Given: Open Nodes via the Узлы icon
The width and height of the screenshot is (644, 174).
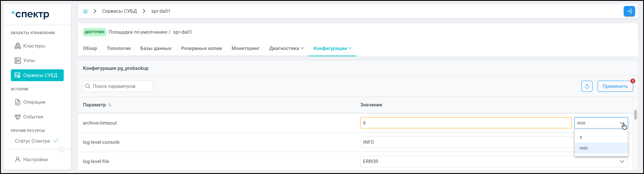Looking at the screenshot, I should [18, 61].
